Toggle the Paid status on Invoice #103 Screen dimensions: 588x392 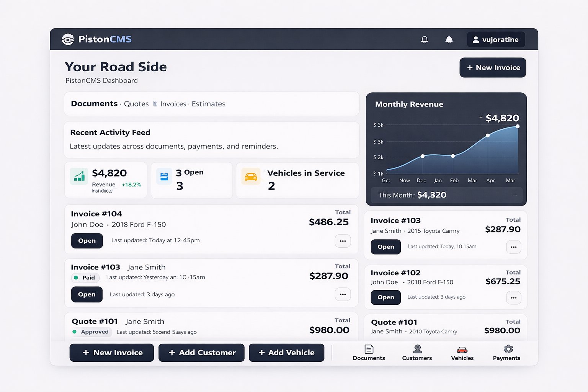[x=85, y=278]
